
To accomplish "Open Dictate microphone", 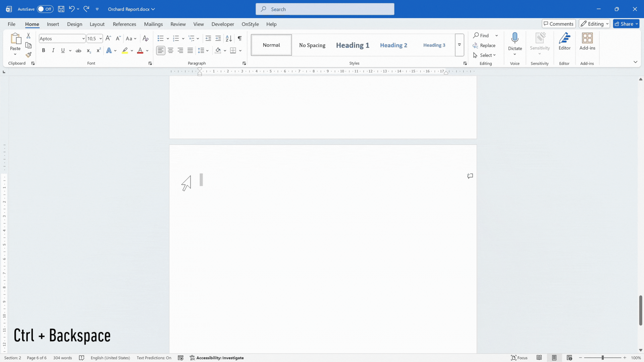I will (x=515, y=41).
